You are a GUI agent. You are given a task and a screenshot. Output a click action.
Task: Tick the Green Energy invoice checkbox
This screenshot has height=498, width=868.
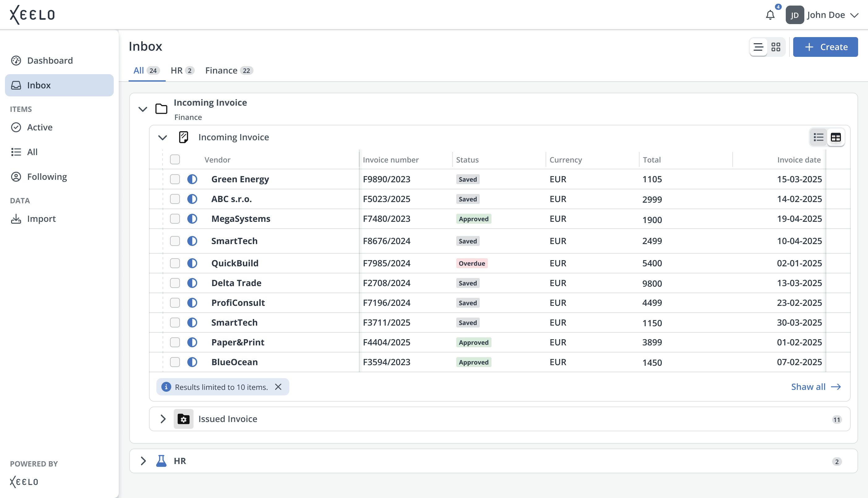[175, 179]
